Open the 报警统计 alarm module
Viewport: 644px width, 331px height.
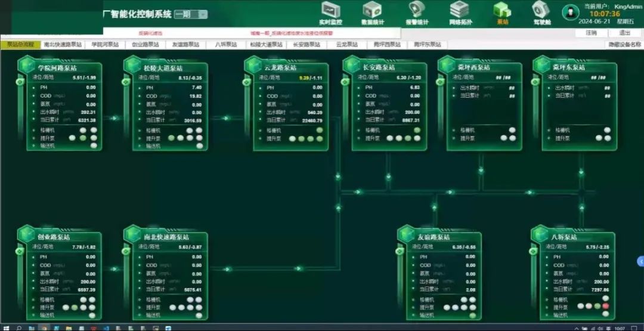pos(417,13)
